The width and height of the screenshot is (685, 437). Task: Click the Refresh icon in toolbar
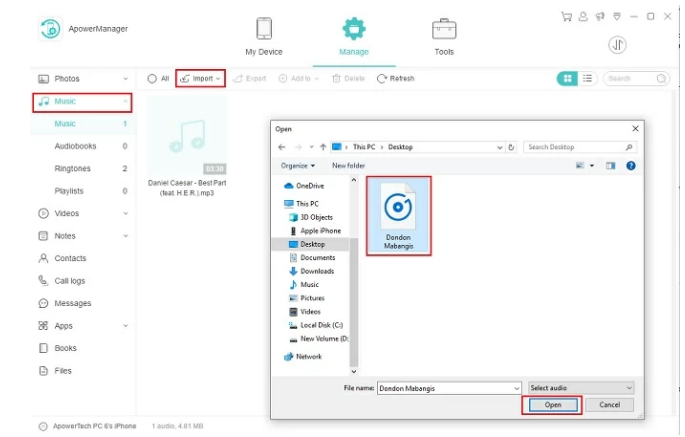tap(382, 78)
